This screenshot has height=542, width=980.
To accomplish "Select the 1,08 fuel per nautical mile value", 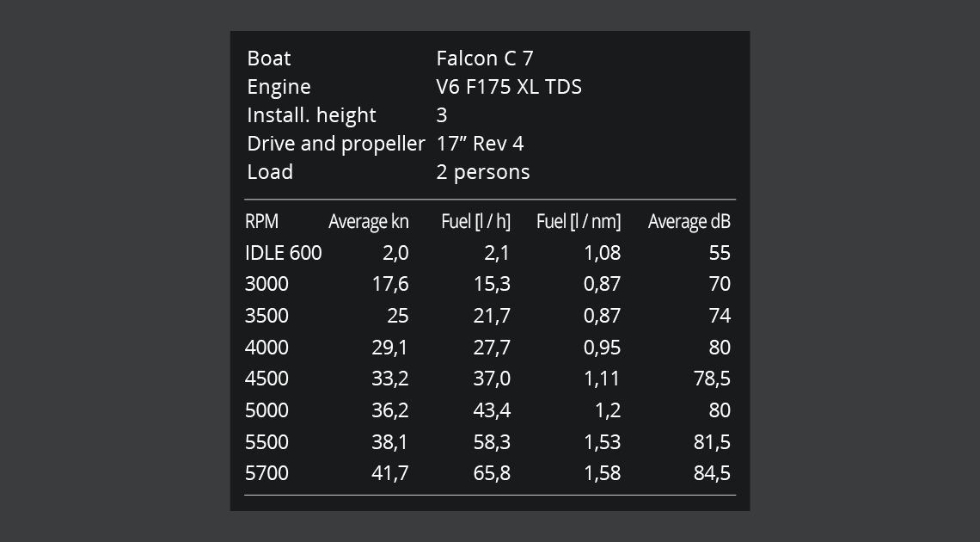I will [x=602, y=253].
